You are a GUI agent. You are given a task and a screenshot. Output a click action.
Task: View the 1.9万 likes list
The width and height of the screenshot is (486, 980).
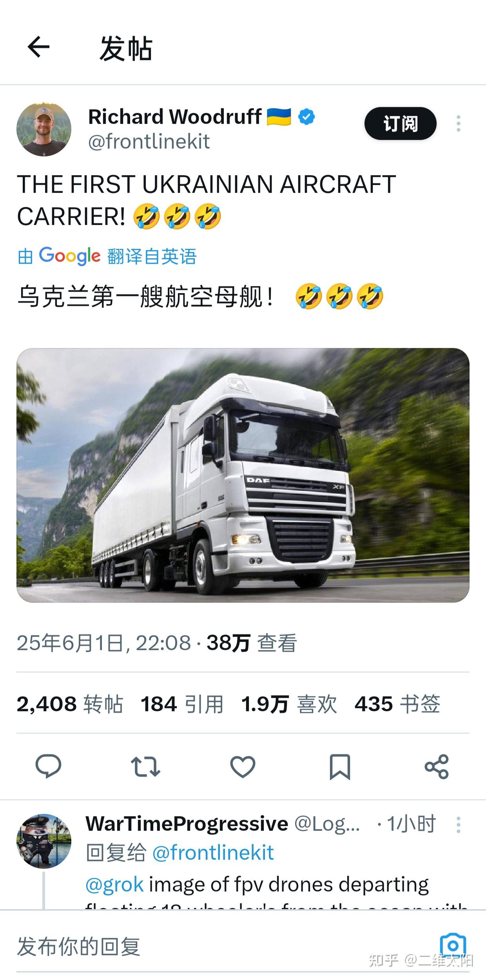click(289, 704)
